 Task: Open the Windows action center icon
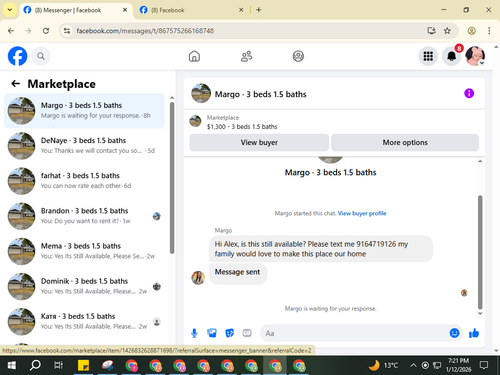(x=484, y=366)
